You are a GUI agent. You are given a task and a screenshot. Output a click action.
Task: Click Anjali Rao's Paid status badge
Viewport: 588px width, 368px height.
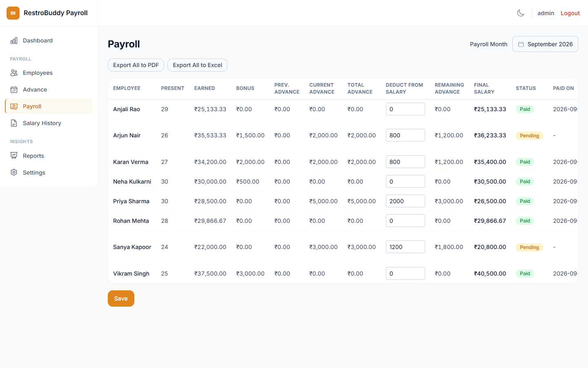click(x=525, y=109)
